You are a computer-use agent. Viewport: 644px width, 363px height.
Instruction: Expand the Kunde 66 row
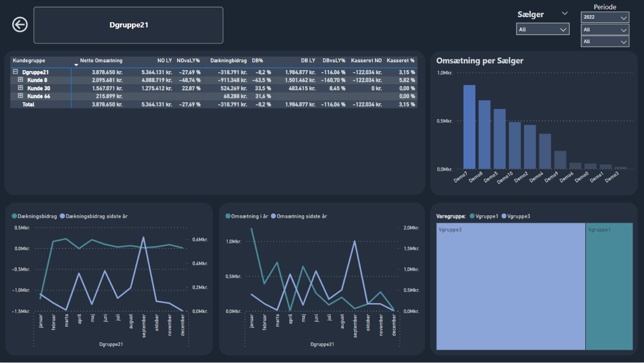click(x=21, y=96)
